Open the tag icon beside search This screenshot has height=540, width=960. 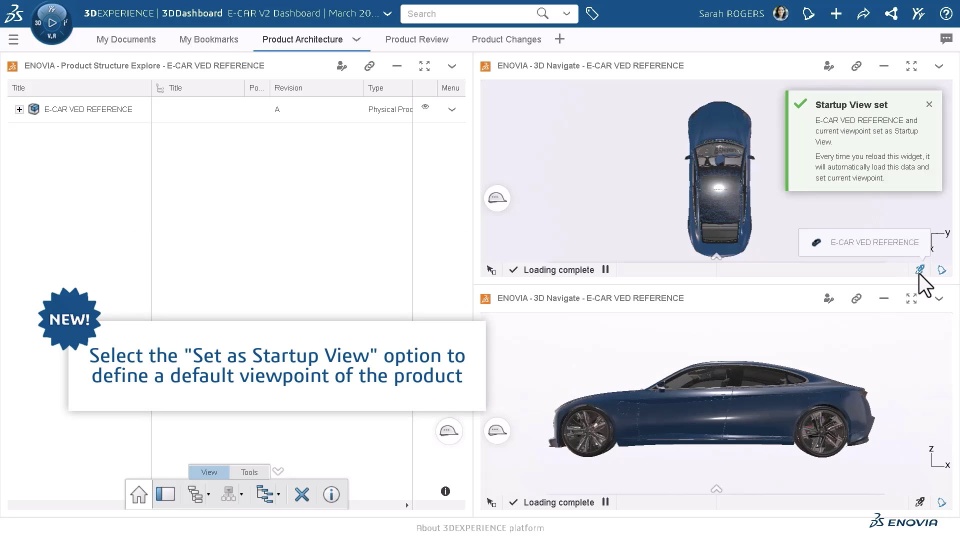592,13
